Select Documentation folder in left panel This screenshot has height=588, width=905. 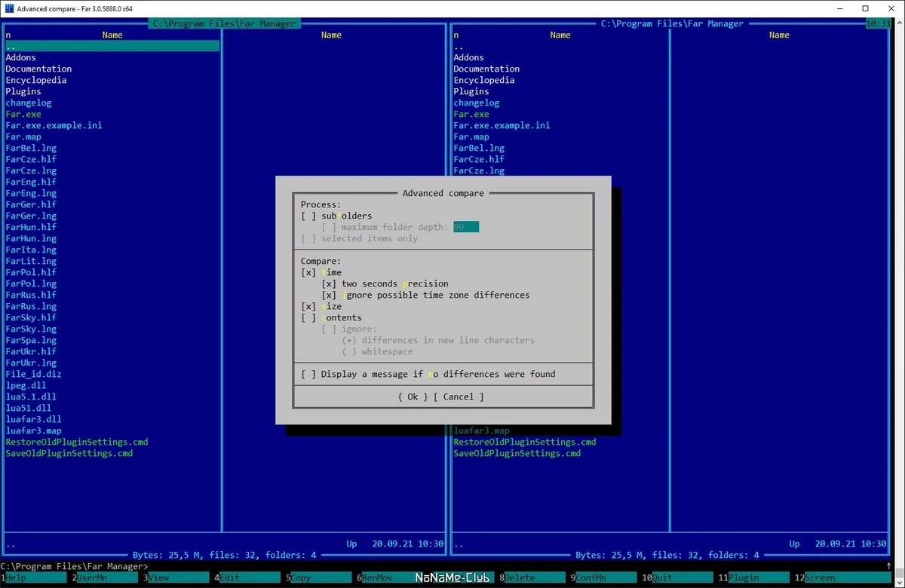click(x=38, y=69)
